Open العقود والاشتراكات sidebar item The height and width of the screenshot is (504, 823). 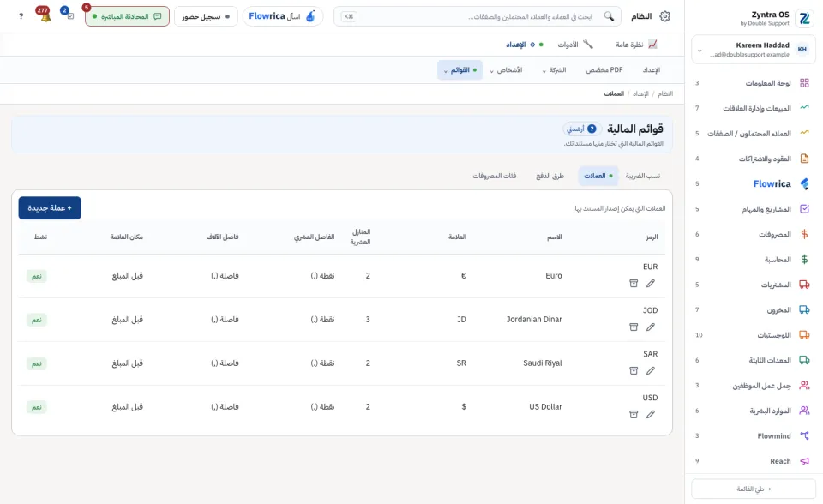click(752, 159)
